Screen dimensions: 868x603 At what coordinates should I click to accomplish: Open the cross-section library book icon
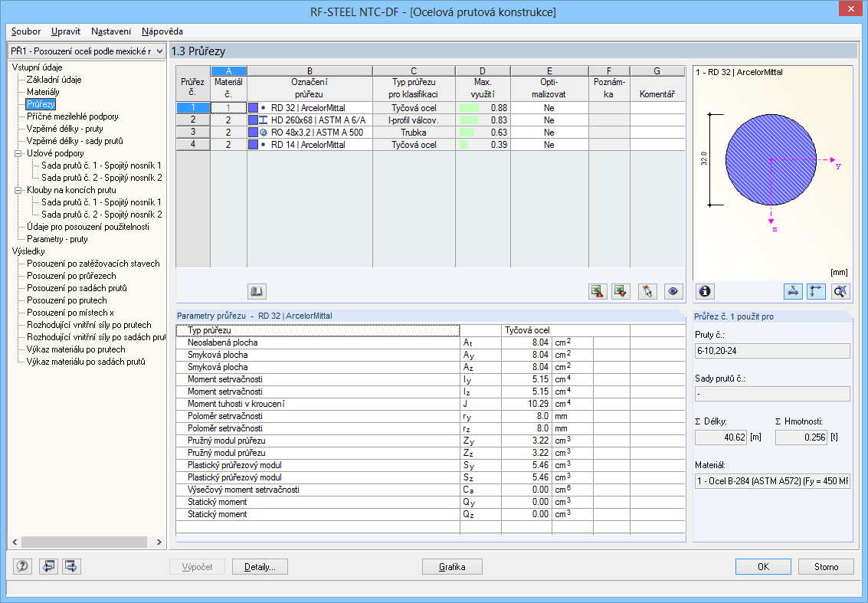257,291
